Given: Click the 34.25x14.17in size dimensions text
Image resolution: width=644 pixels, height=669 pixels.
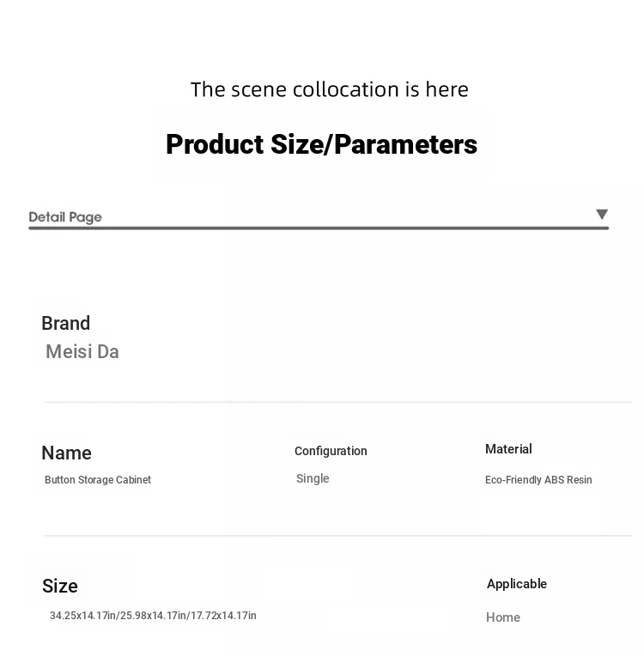Looking at the screenshot, I should point(84,616).
